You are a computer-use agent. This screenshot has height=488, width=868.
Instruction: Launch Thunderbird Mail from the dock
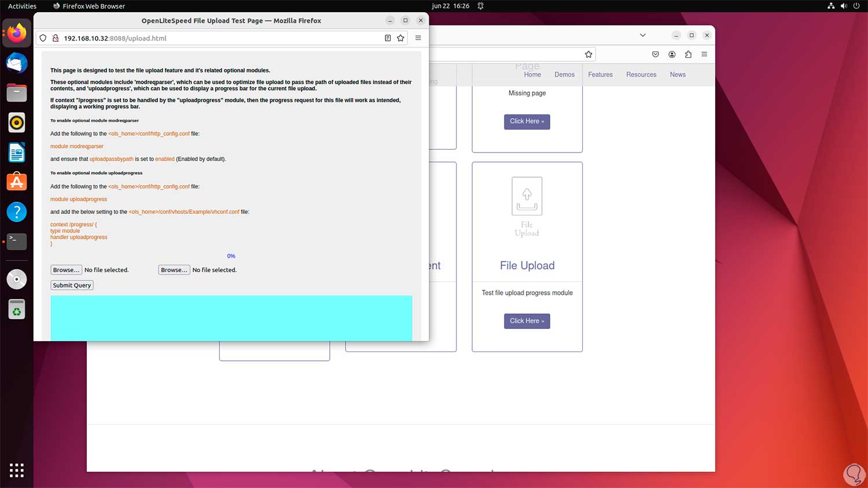point(17,62)
